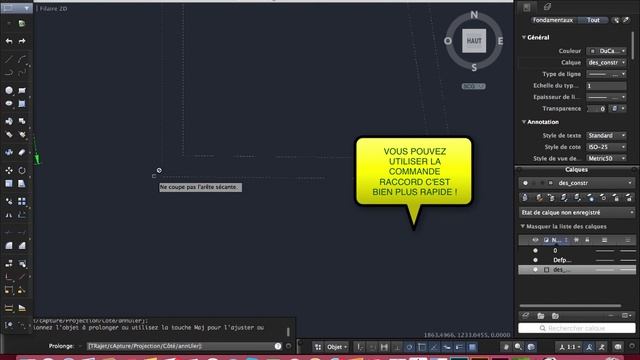Screen dimensions: 640x360
Task: Open the Calque dropdown showing des_constr
Action: (x=606, y=62)
